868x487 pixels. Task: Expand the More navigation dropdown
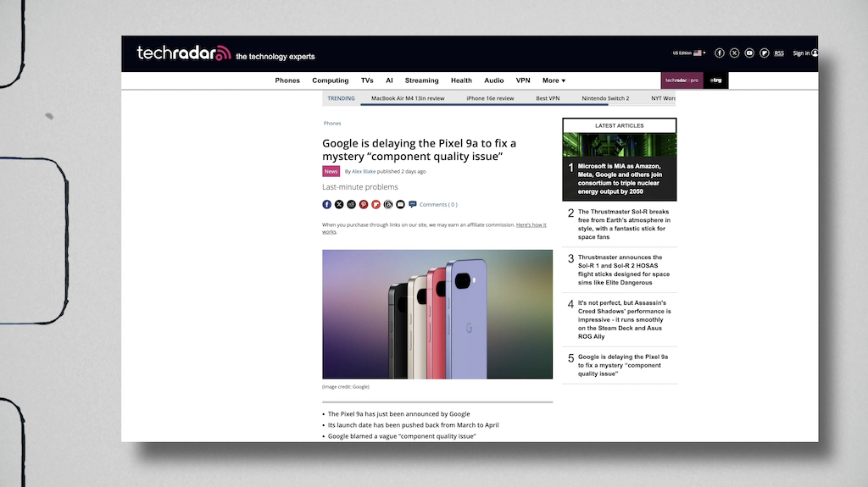[x=554, y=80]
